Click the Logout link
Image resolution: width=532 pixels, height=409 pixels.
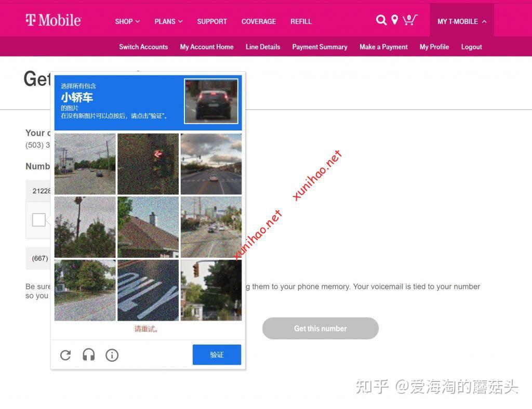click(471, 47)
